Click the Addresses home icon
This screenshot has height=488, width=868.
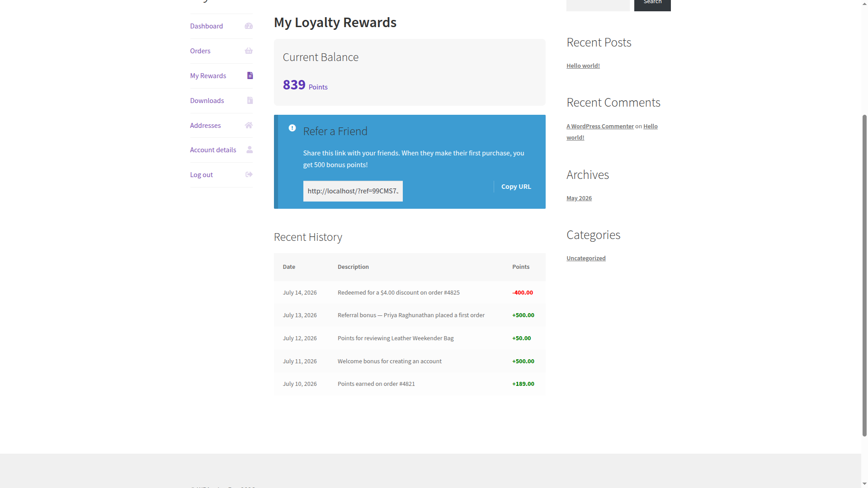[x=249, y=125]
